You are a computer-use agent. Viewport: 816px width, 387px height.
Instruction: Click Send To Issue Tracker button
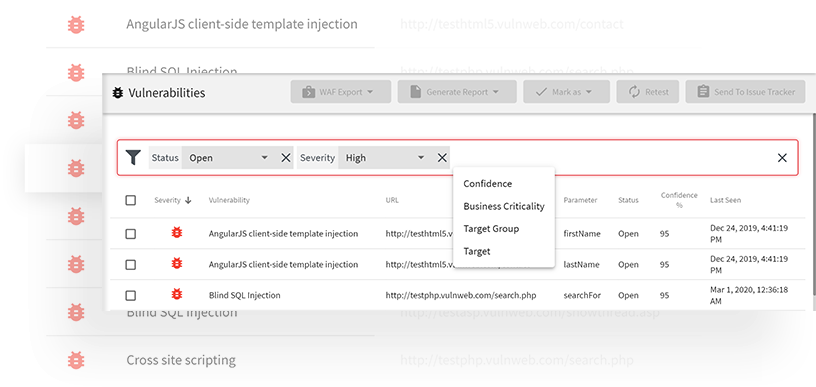[745, 92]
